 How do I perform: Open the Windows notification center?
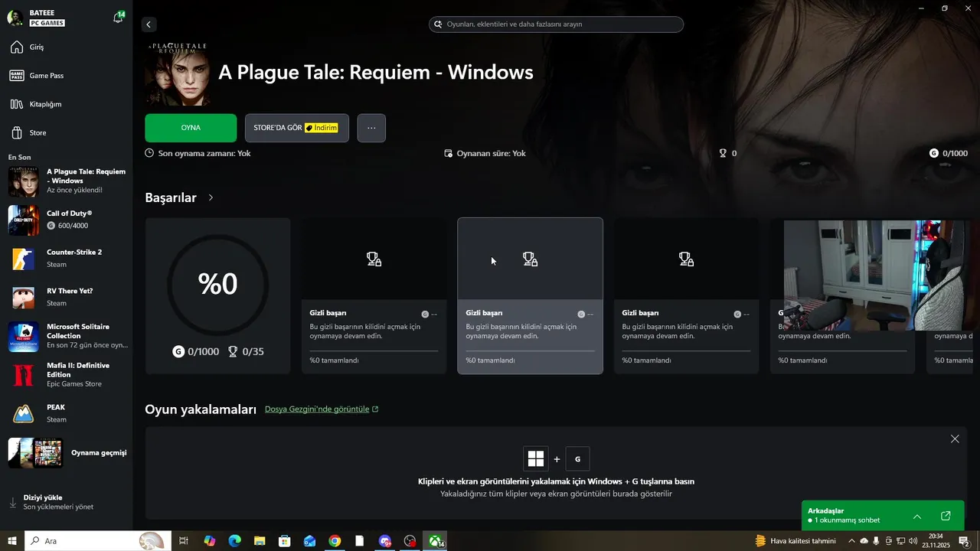click(x=964, y=541)
